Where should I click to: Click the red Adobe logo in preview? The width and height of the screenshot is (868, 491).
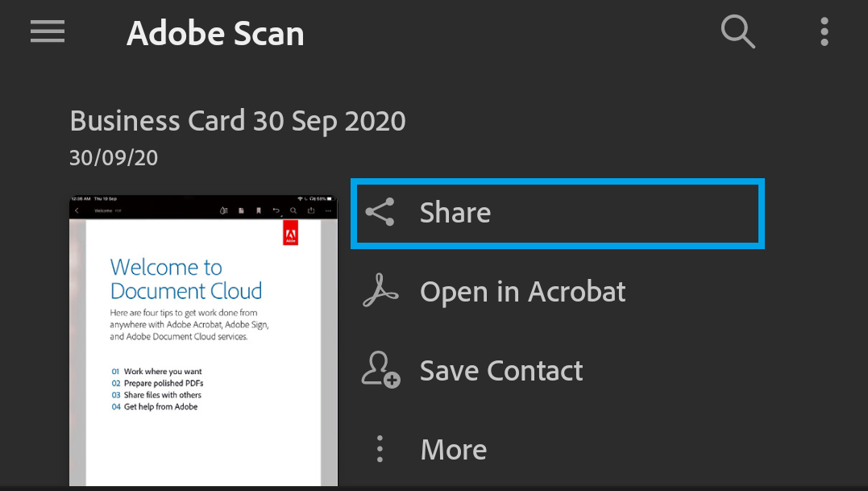pos(290,232)
